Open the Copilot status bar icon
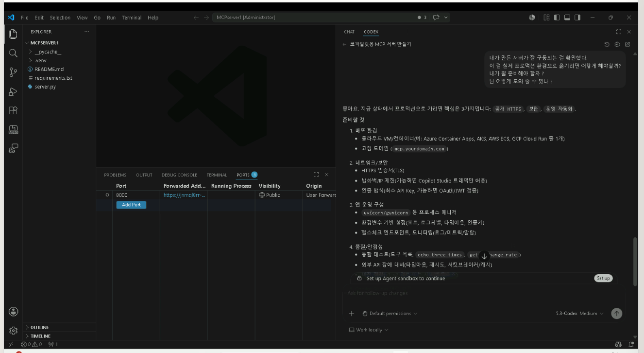 coord(618,344)
